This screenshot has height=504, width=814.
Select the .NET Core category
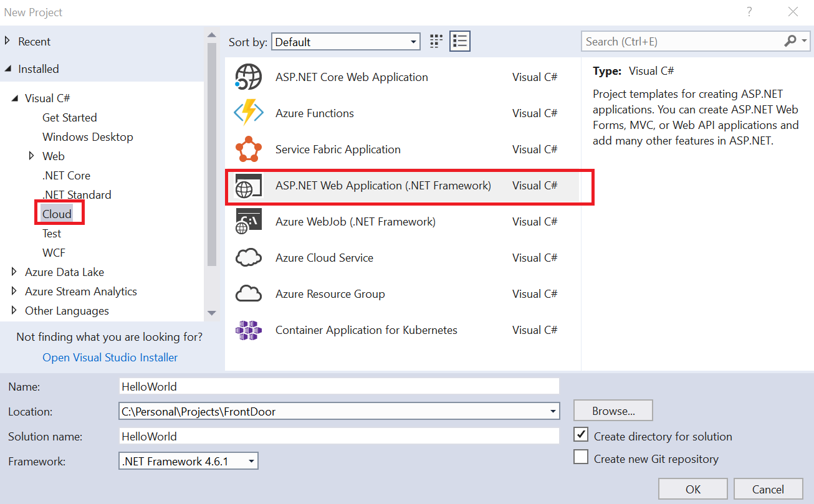(66, 175)
